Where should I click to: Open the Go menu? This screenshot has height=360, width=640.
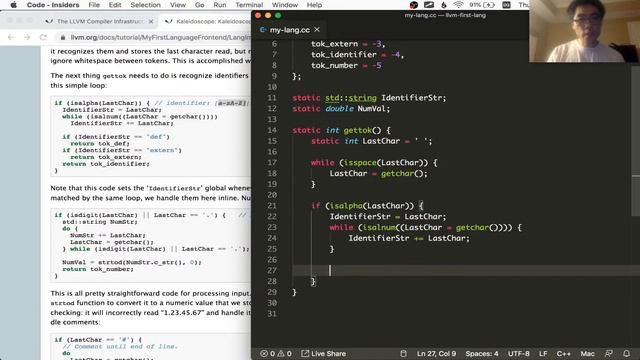tap(200, 5)
